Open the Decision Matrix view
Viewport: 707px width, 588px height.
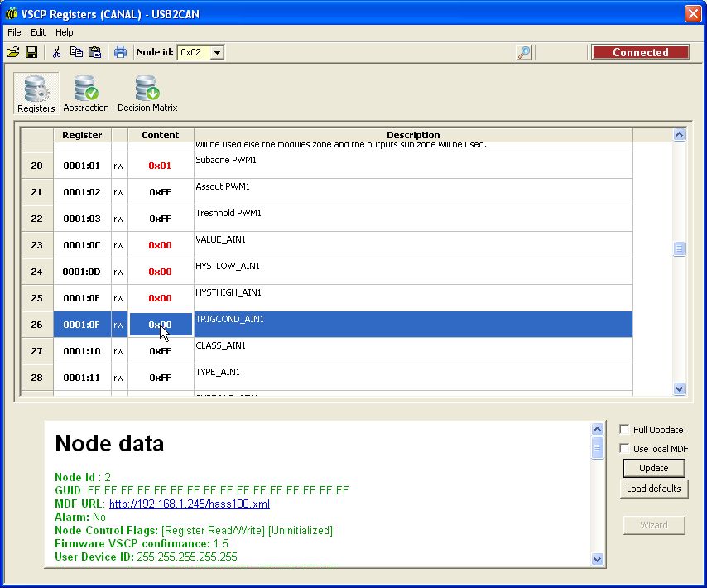pyautogui.click(x=147, y=94)
